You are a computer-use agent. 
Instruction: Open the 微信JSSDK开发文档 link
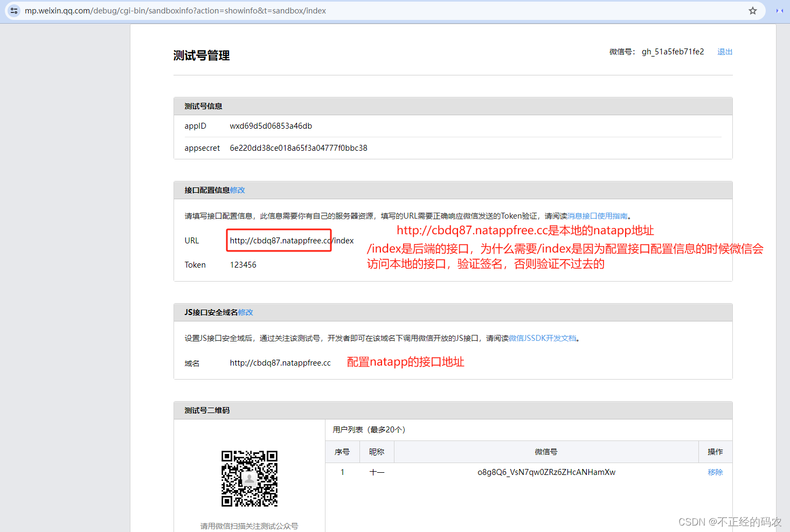coord(543,338)
